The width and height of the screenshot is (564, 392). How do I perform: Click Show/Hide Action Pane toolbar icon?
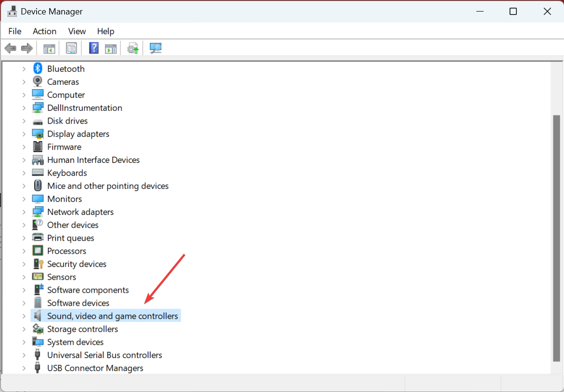click(111, 48)
